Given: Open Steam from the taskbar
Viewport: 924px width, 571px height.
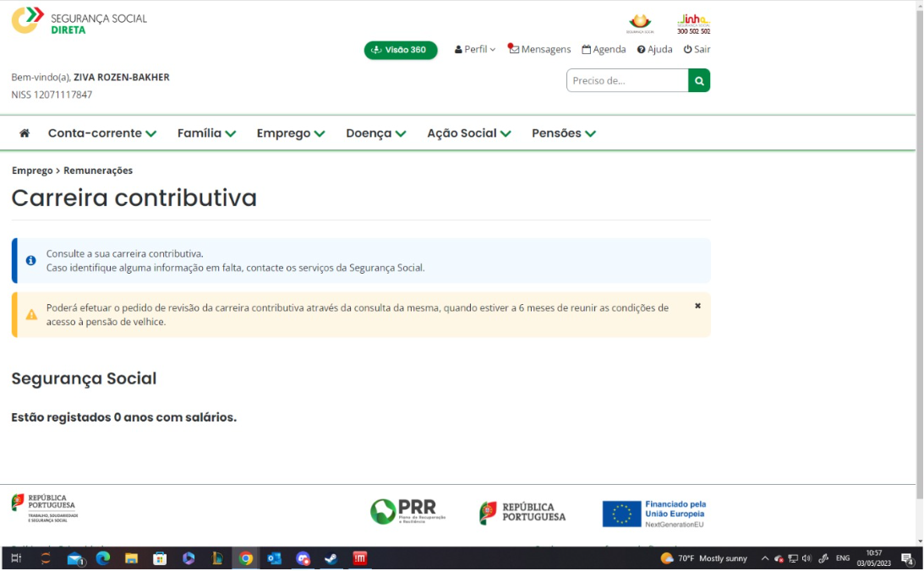Looking at the screenshot, I should [x=332, y=558].
